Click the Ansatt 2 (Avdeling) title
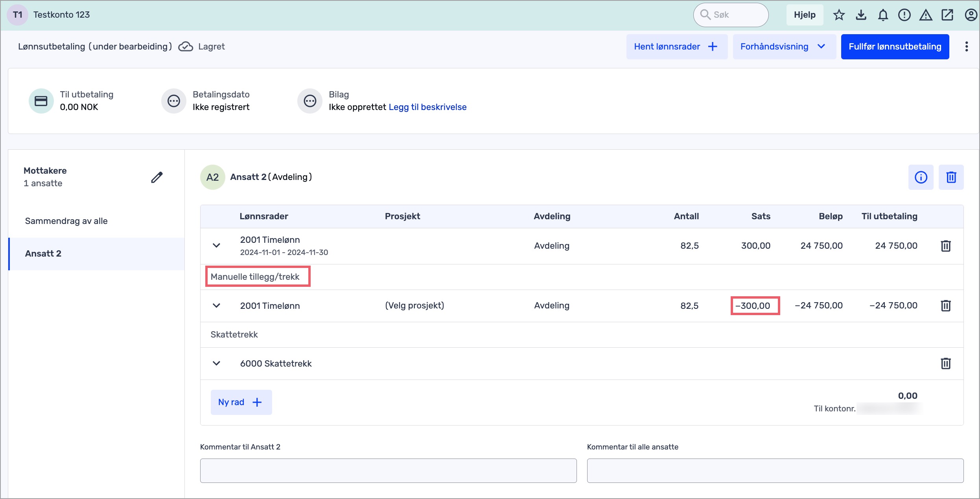 pyautogui.click(x=271, y=177)
